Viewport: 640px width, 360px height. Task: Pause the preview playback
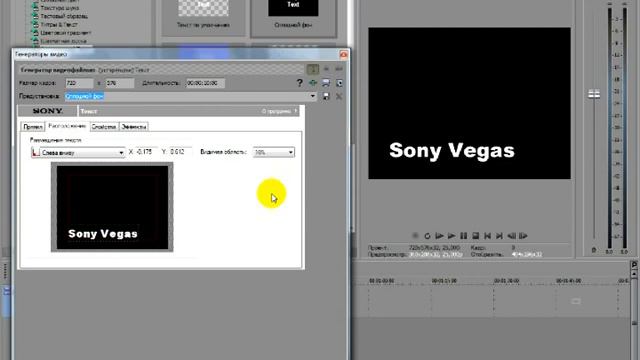[463, 236]
